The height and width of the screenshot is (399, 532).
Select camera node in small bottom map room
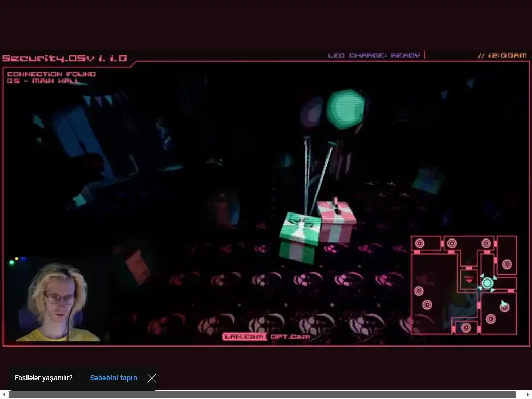click(466, 328)
